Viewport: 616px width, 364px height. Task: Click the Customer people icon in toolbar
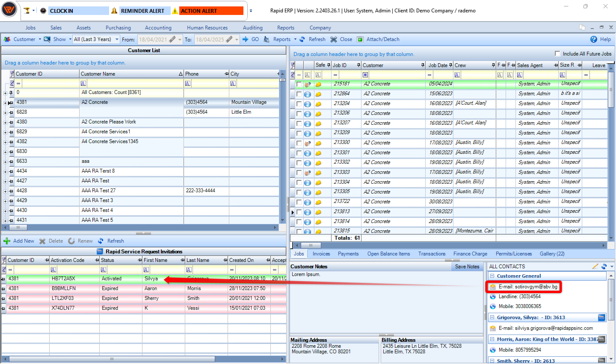point(7,39)
